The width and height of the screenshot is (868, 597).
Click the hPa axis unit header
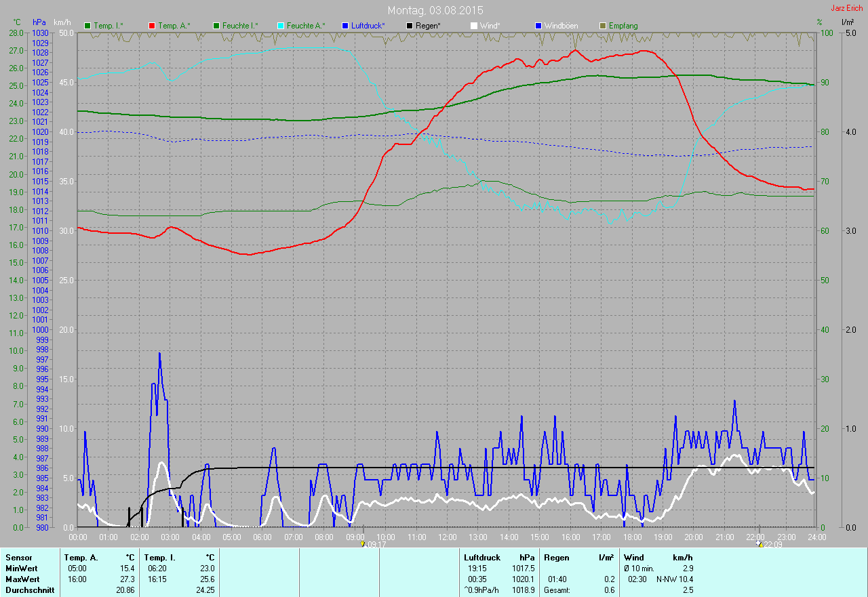(x=39, y=22)
